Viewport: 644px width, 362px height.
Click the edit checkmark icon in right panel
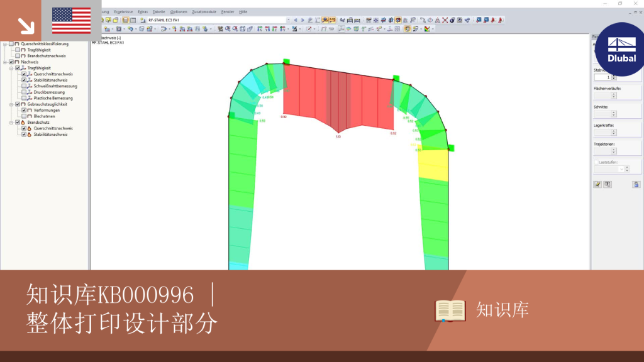point(597,185)
